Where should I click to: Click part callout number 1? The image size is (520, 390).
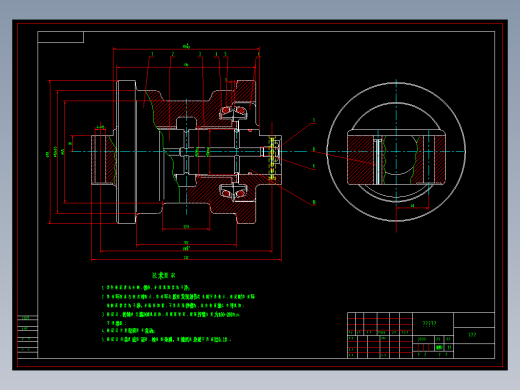point(152,54)
